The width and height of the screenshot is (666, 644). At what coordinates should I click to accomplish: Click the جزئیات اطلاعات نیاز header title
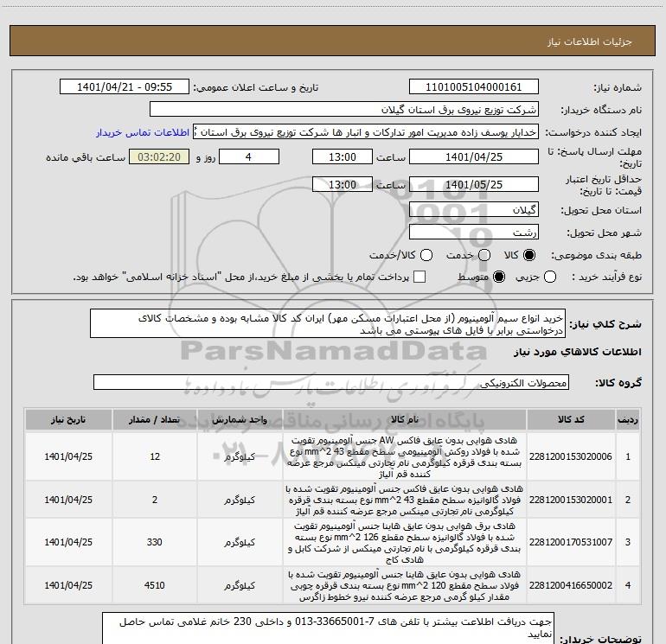tap(590, 41)
